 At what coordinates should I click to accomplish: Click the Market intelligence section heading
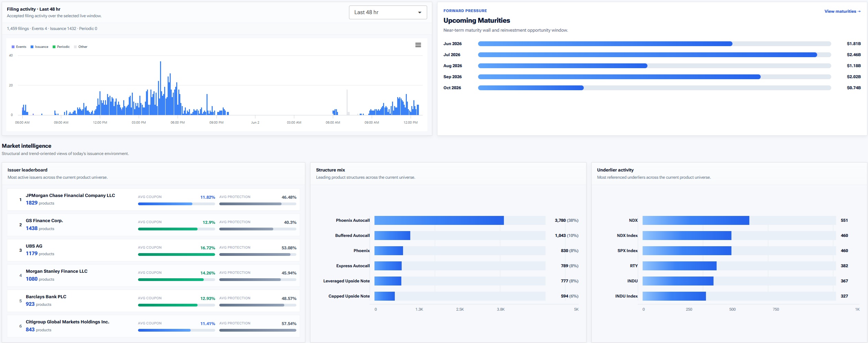[x=27, y=146]
